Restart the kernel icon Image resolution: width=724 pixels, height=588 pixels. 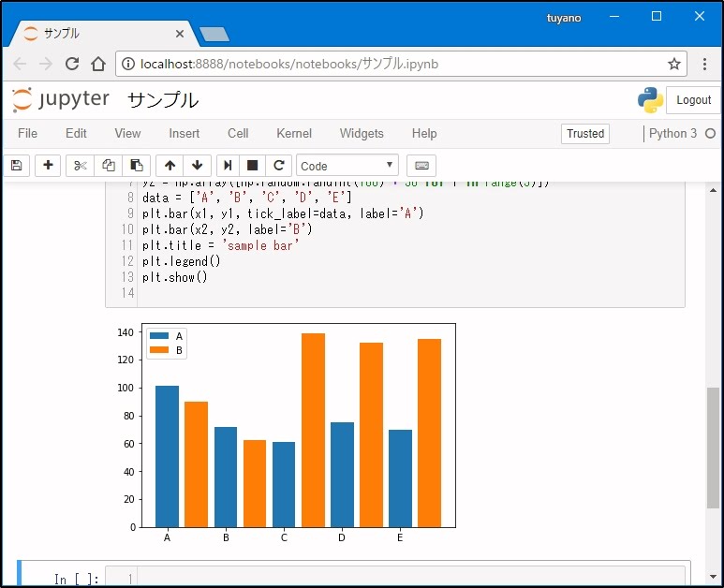pos(278,166)
